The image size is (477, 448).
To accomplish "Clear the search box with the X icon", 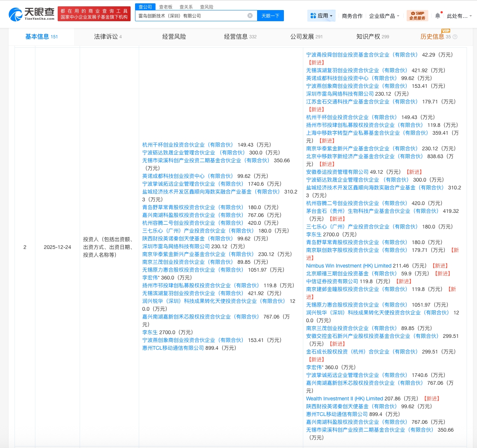I will 250,16.
